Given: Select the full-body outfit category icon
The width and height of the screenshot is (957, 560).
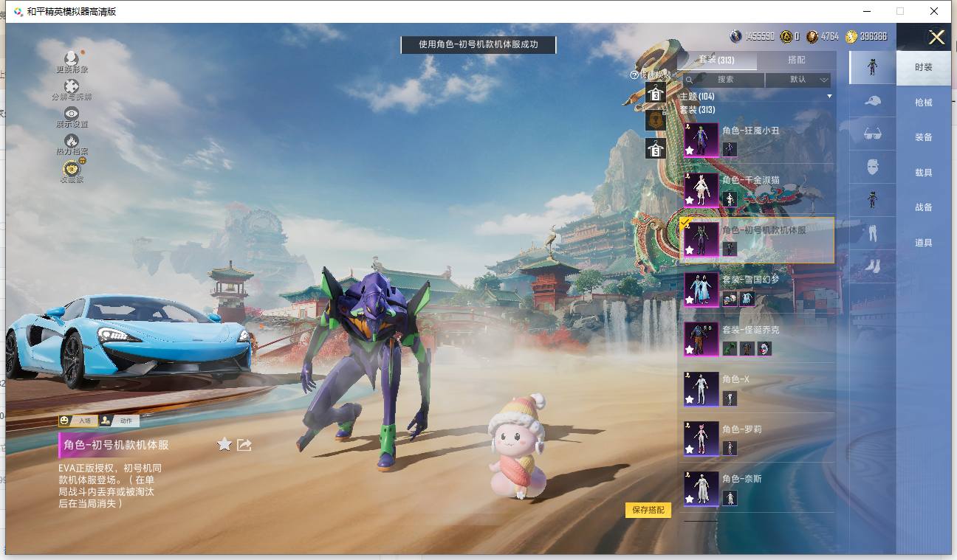Looking at the screenshot, I should 872,67.
